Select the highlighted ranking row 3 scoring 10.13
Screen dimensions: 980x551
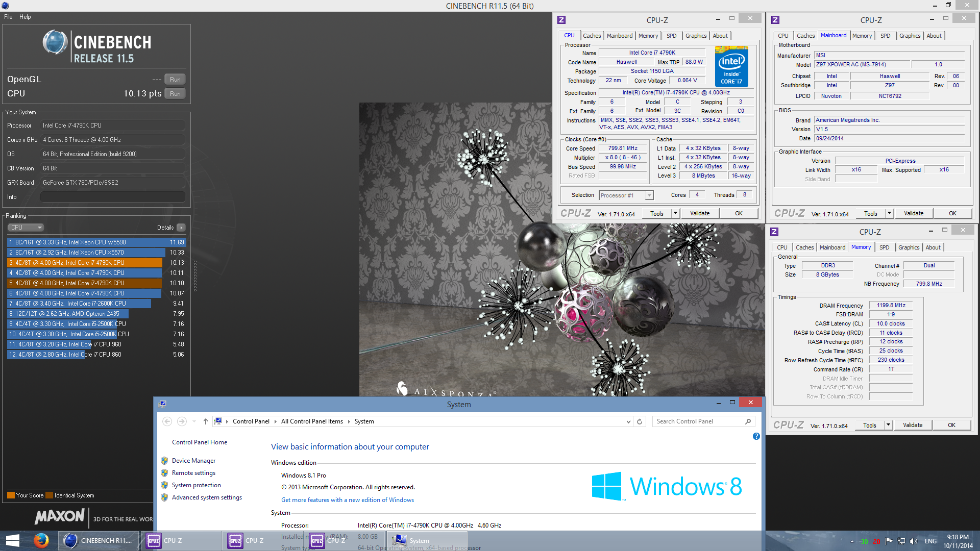tap(96, 263)
